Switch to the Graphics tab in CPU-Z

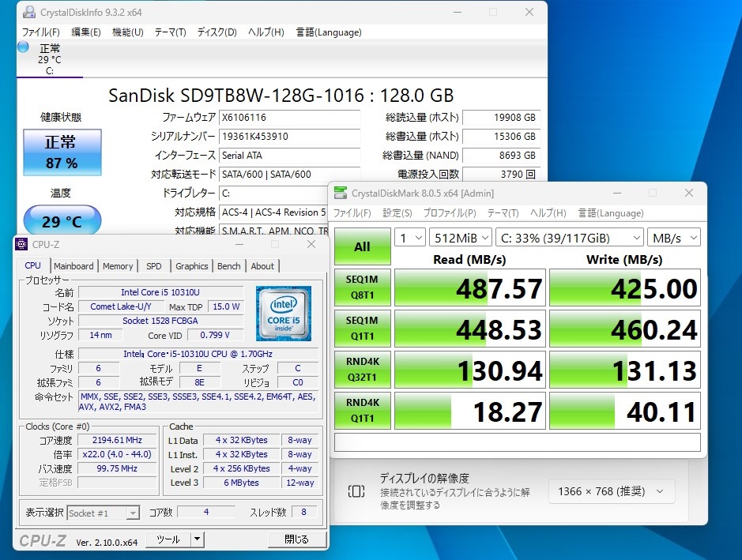(x=192, y=266)
